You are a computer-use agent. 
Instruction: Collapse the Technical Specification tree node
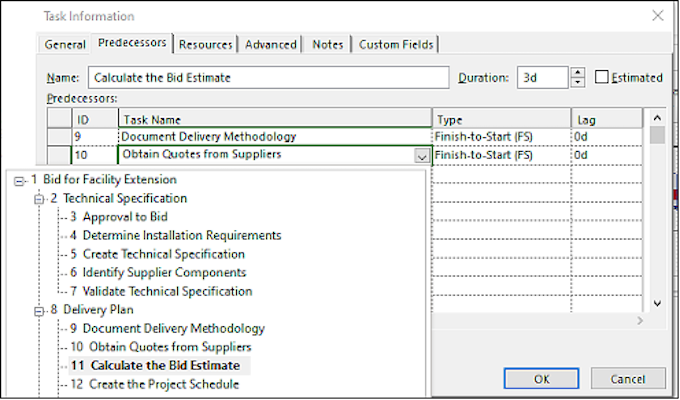(39, 200)
